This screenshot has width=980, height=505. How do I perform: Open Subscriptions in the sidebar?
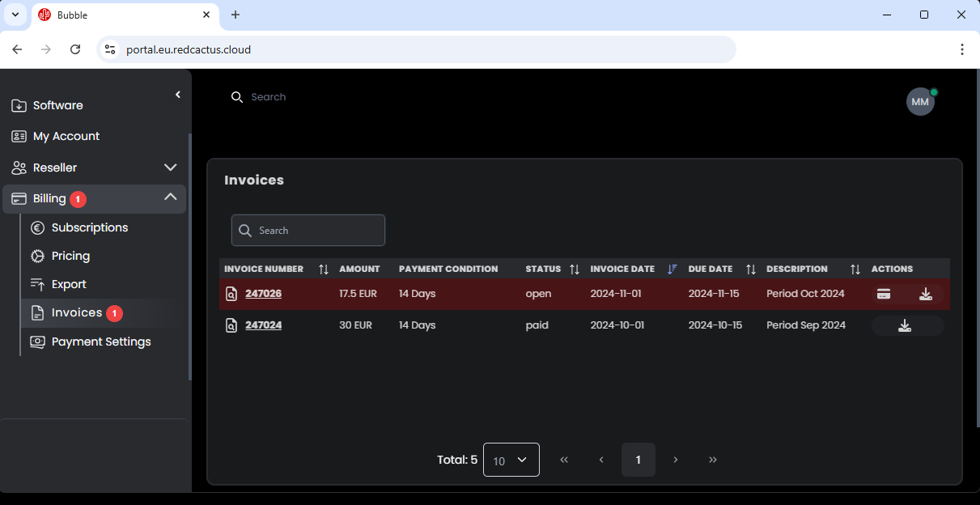89,227
